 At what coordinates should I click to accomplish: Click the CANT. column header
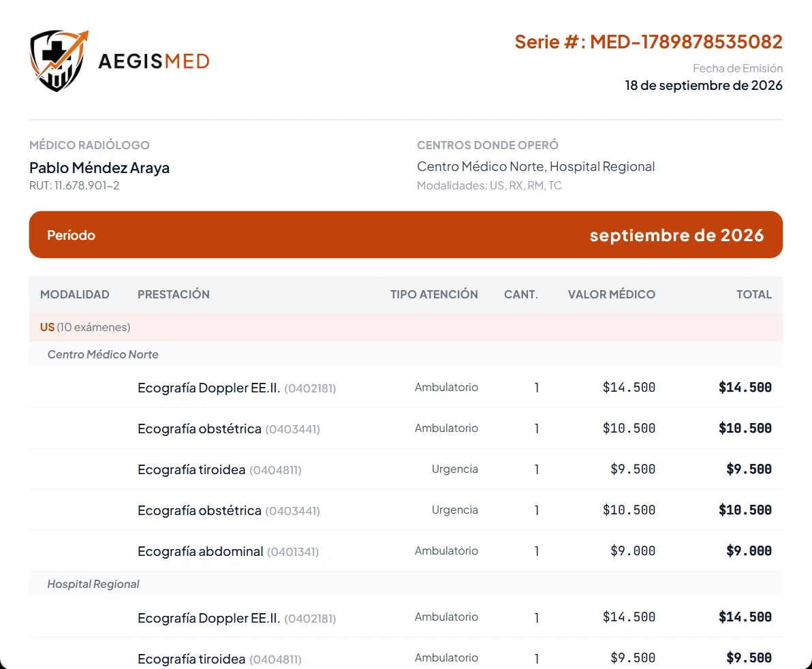click(x=521, y=294)
